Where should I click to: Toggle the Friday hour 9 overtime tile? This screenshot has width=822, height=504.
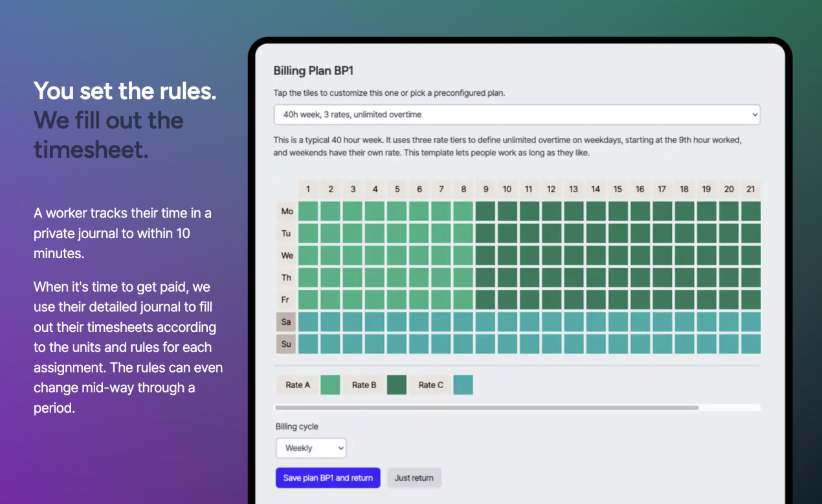485,300
